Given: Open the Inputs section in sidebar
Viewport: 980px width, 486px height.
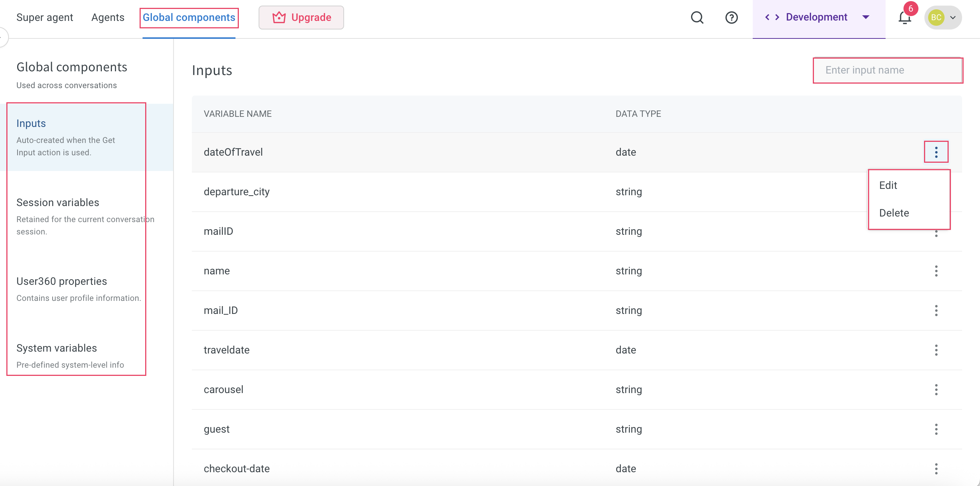Looking at the screenshot, I should click(87, 137).
